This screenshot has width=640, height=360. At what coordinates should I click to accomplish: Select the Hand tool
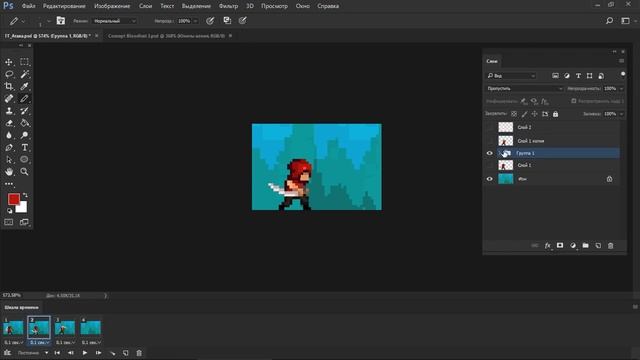click(9, 172)
